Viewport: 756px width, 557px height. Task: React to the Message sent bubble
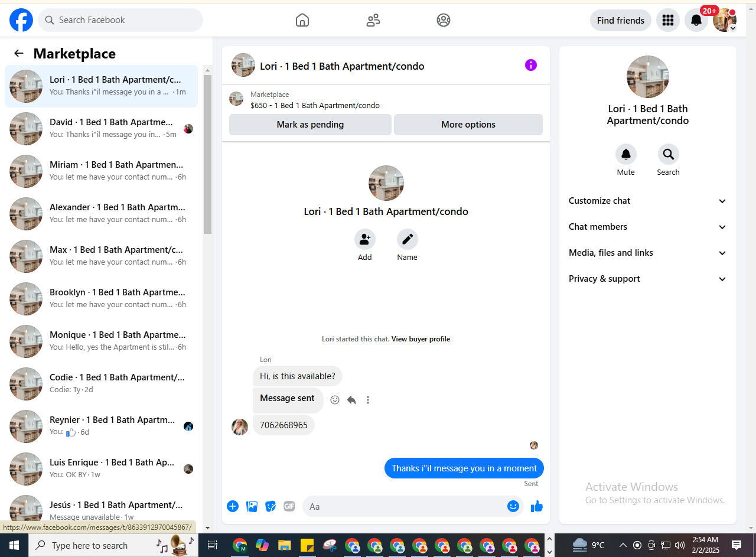(335, 400)
